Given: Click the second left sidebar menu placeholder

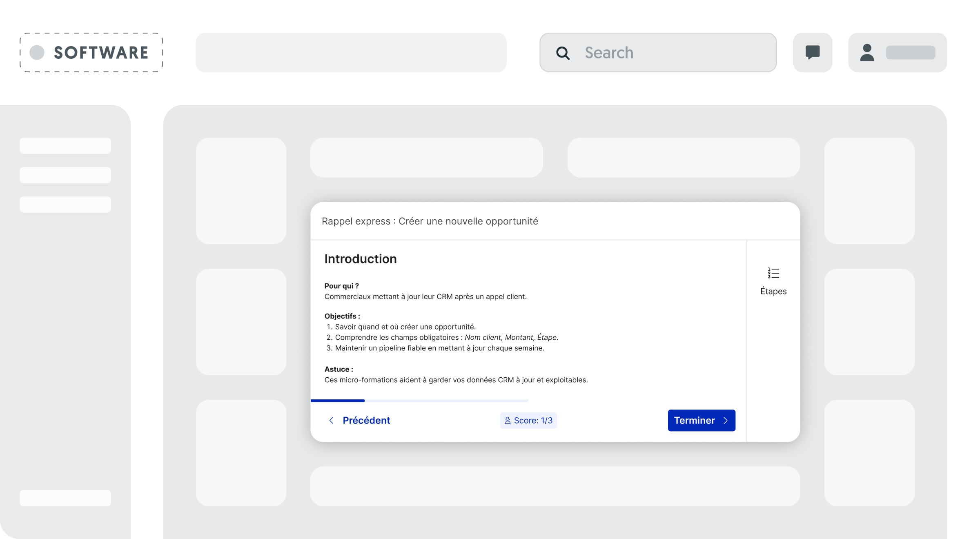Looking at the screenshot, I should (65, 175).
